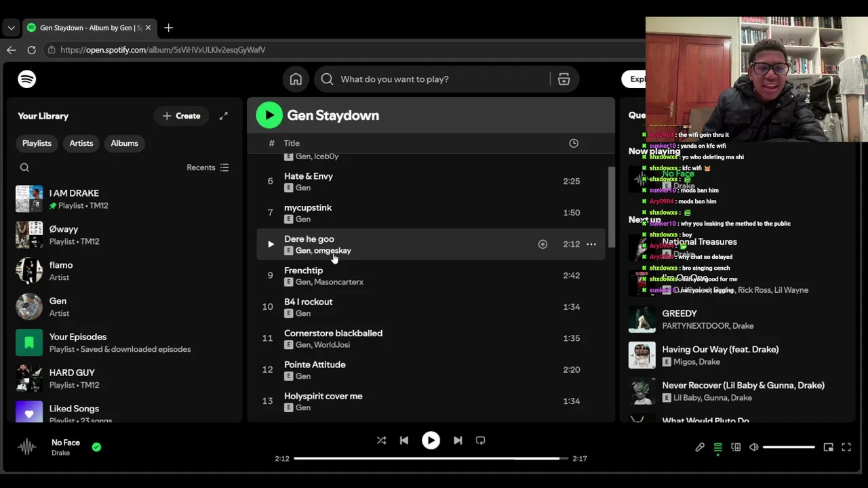Screen dimensions: 868x488
Task: Skip to the next track
Action: click(x=458, y=441)
